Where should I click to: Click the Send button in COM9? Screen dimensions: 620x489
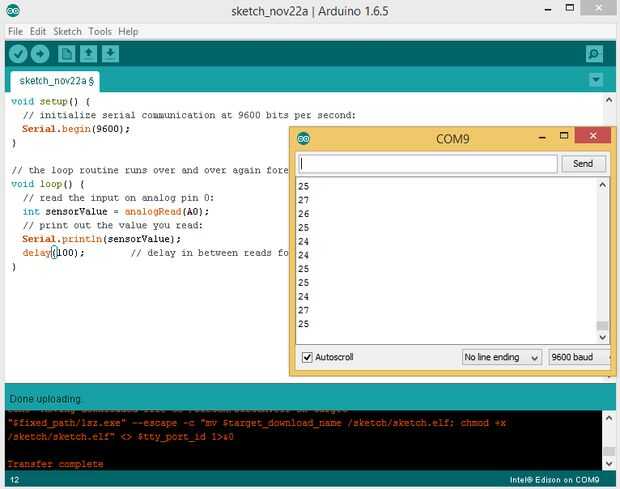(583, 164)
